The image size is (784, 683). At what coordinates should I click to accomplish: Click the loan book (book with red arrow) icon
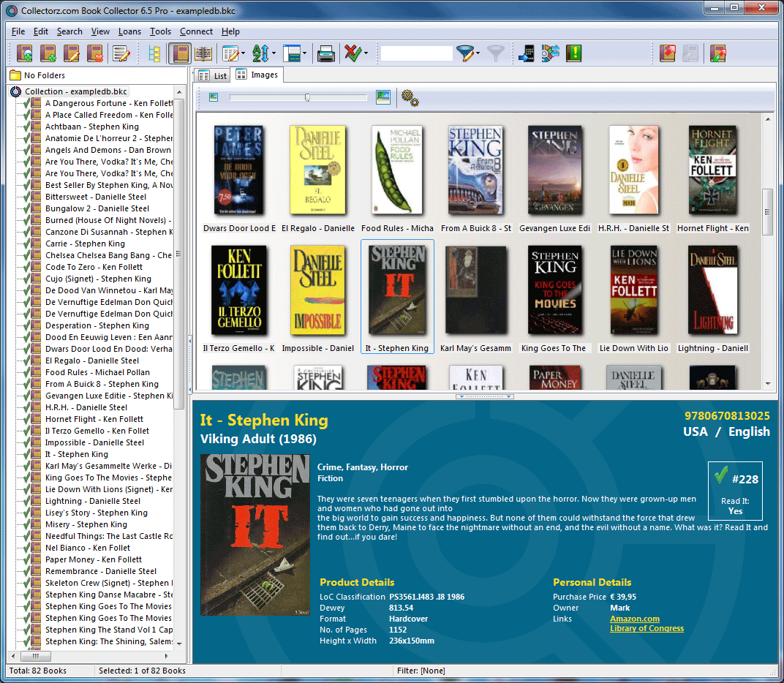(x=668, y=53)
